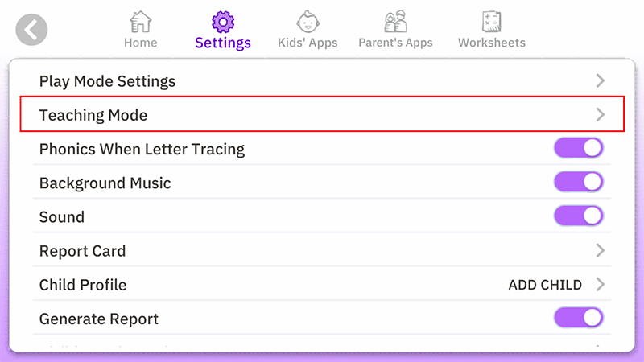Toggle Phonics When Letter Tracing switch
The image size is (644, 362).
[578, 149]
